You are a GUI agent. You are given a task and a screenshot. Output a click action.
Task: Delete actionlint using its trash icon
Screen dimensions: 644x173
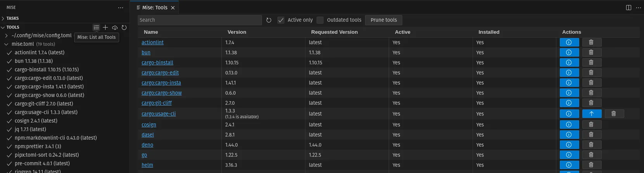tap(592, 42)
